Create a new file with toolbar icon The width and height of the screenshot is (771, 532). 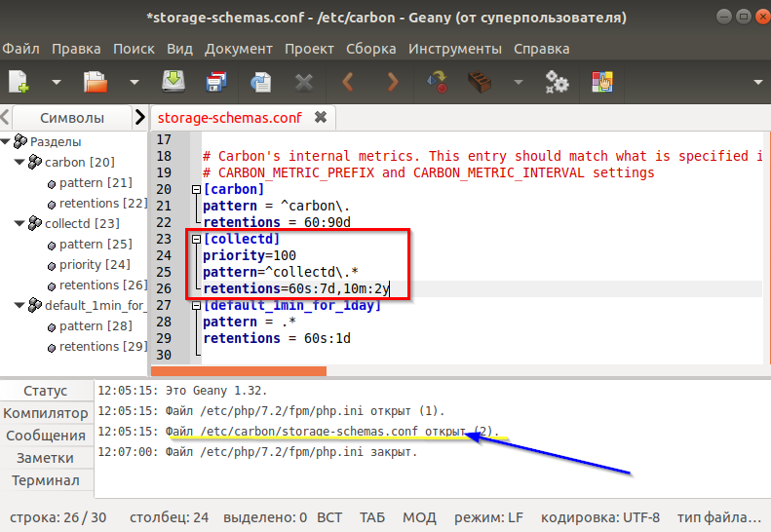(x=19, y=82)
